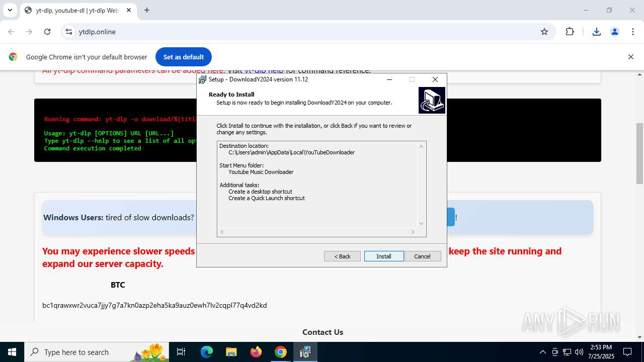This screenshot has width=644, height=362.
Task: Click the Setup wizard computer image
Action: pos(432,100)
